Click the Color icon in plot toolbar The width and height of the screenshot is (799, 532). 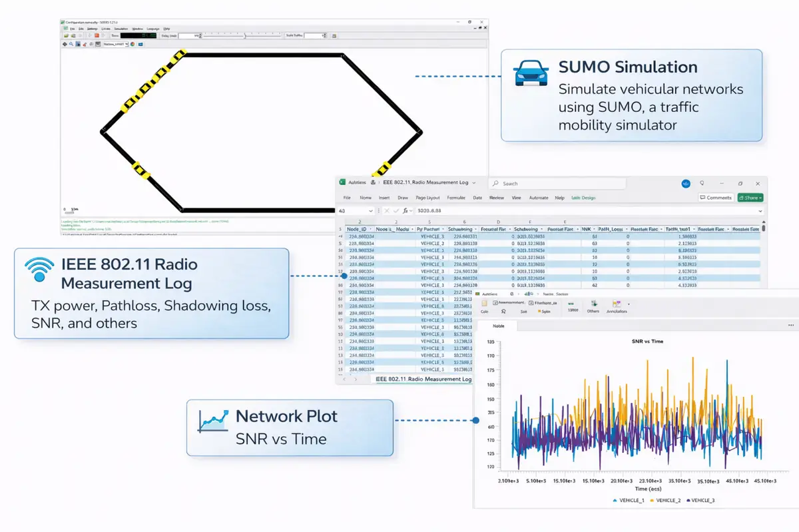coord(484,304)
